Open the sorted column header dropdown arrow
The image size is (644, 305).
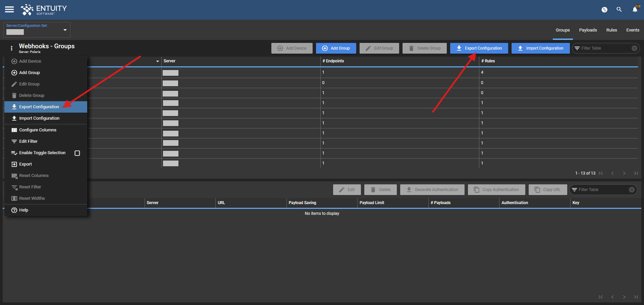158,61
